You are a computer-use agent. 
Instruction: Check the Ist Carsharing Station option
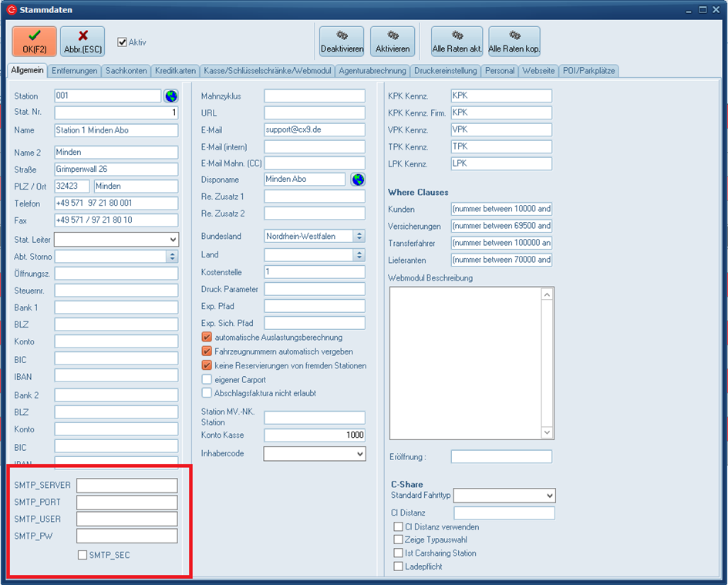click(x=399, y=553)
